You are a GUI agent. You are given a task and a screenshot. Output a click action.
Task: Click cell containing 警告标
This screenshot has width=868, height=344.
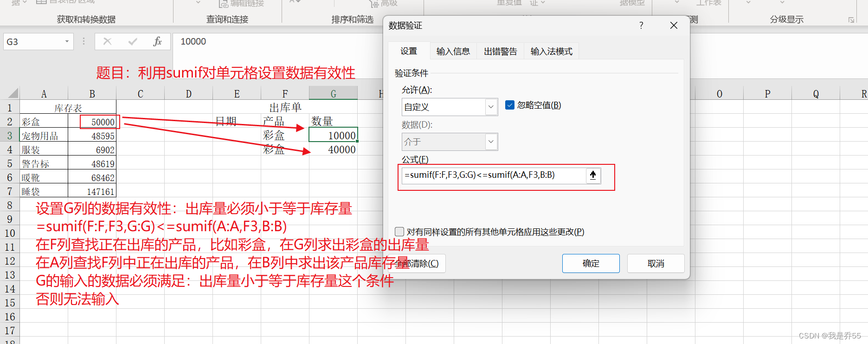click(44, 163)
